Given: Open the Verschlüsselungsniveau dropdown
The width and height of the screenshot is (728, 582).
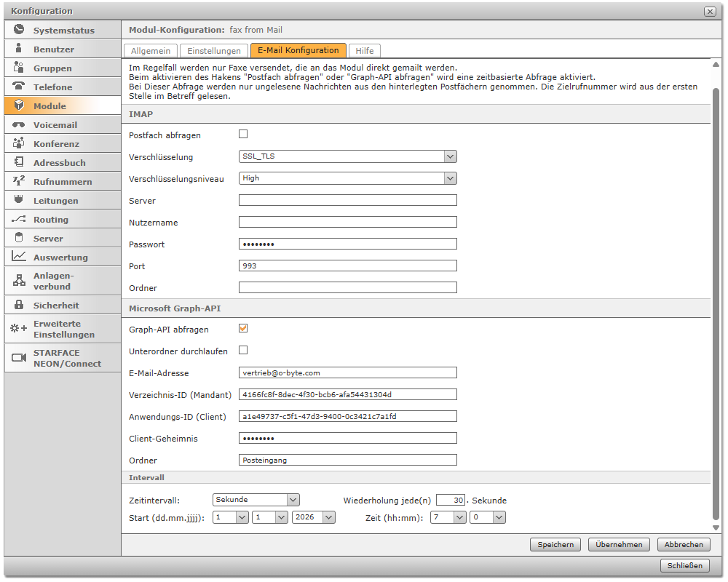Looking at the screenshot, I should [450, 178].
